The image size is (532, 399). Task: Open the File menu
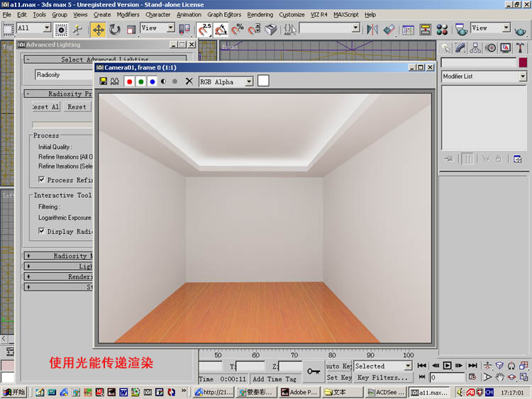pyautogui.click(x=7, y=15)
